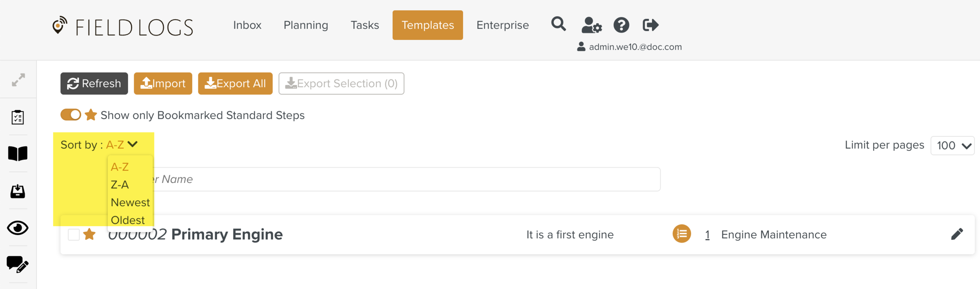
Task: Open the help question mark icon
Action: click(x=621, y=25)
